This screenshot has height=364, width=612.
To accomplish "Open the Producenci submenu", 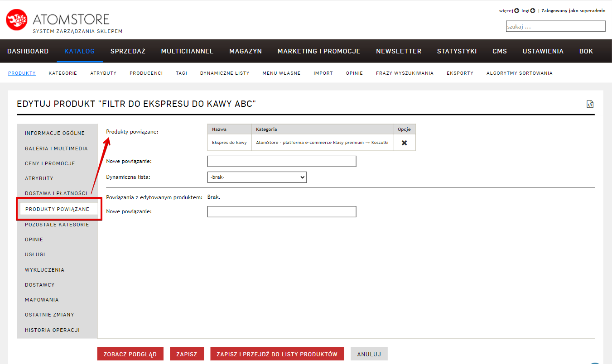I will pyautogui.click(x=146, y=73).
